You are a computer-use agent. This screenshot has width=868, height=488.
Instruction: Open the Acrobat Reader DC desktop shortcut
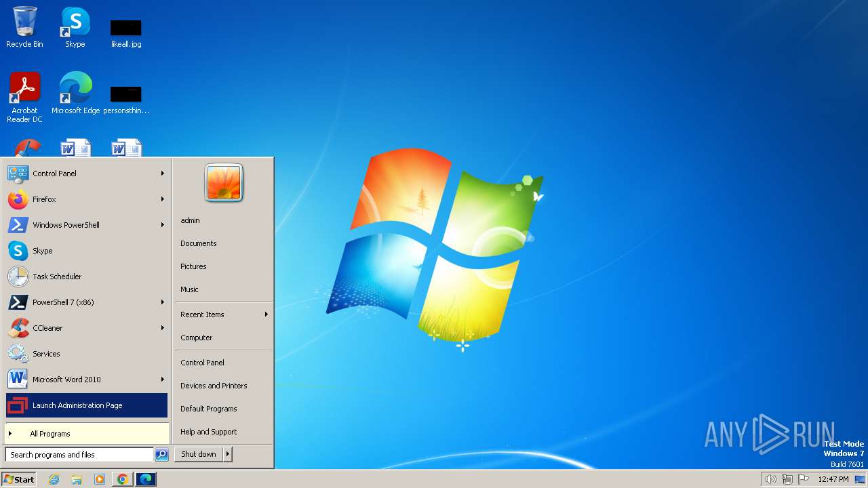point(24,97)
